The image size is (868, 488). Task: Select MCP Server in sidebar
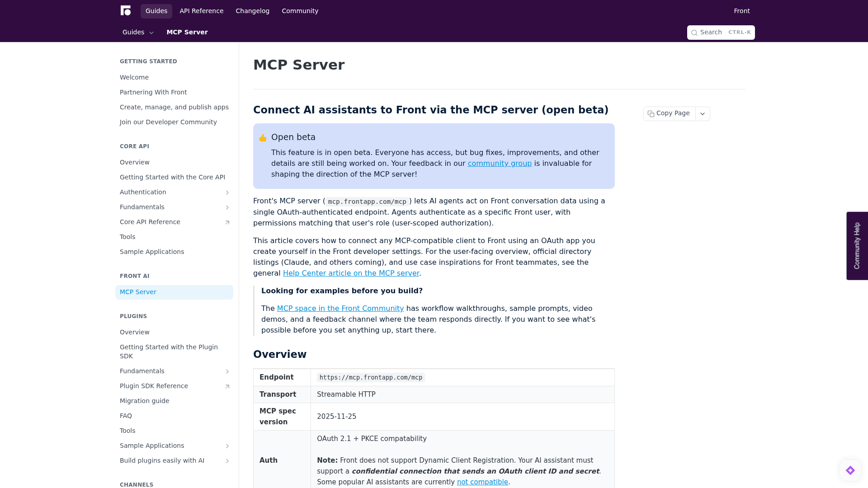pyautogui.click(x=174, y=292)
